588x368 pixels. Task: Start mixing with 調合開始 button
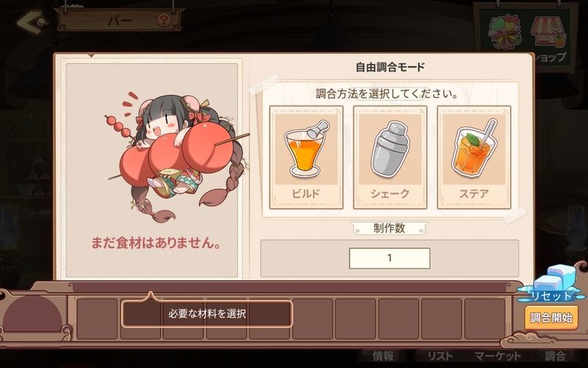click(551, 318)
